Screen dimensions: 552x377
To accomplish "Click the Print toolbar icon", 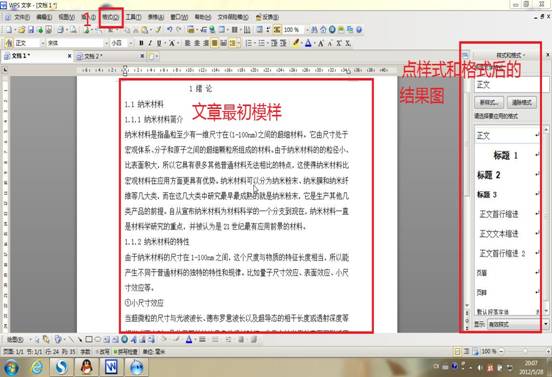I will 61,30.
